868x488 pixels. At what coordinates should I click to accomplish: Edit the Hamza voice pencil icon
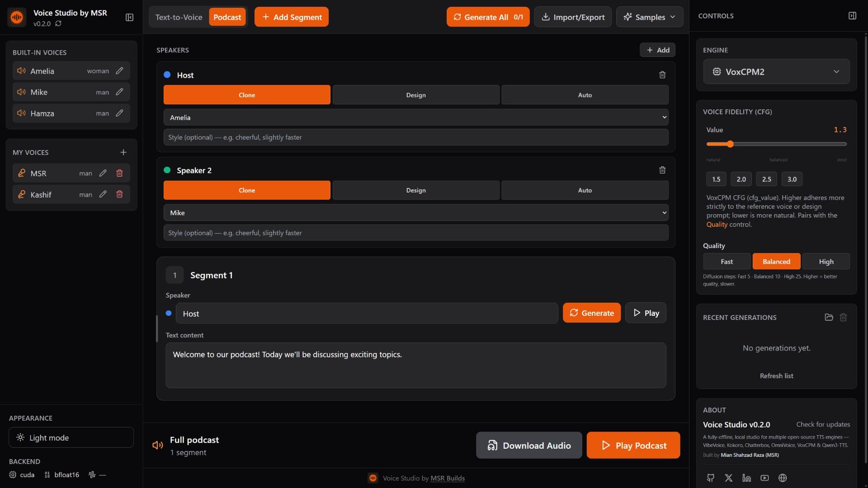tap(119, 113)
